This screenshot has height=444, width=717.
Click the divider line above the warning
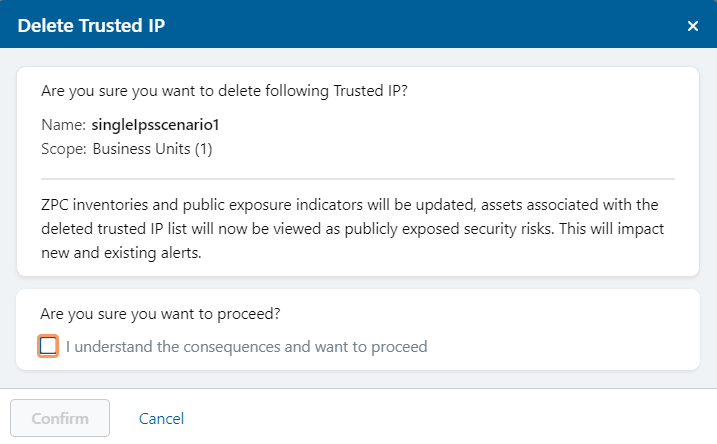click(x=358, y=178)
